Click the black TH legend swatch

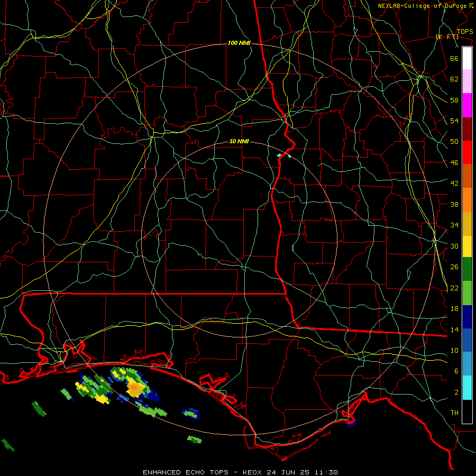click(x=467, y=411)
